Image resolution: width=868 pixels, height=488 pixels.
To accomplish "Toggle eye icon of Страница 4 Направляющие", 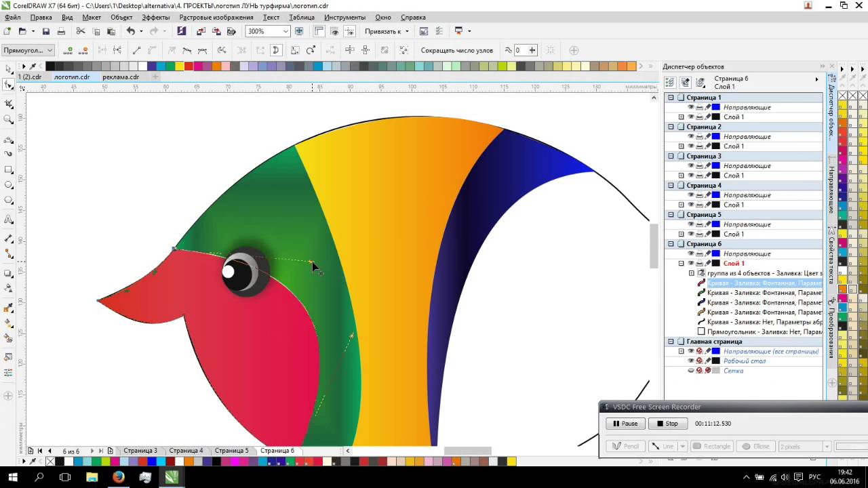I will click(691, 195).
